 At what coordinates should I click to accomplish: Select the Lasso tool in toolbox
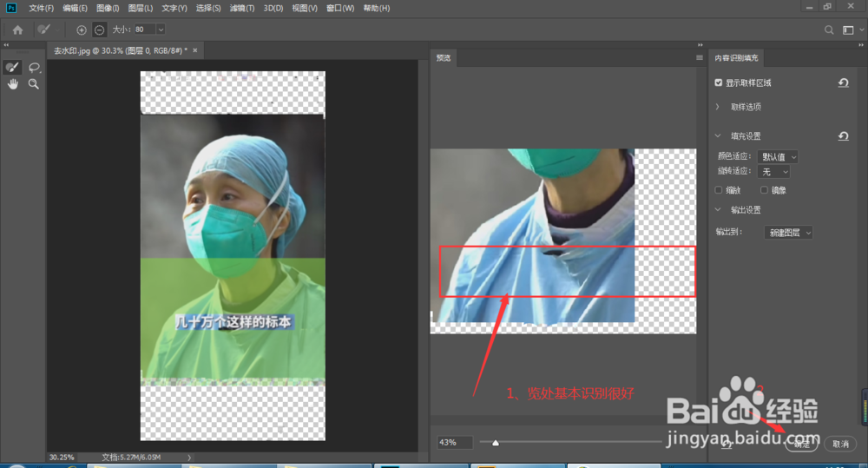34,68
